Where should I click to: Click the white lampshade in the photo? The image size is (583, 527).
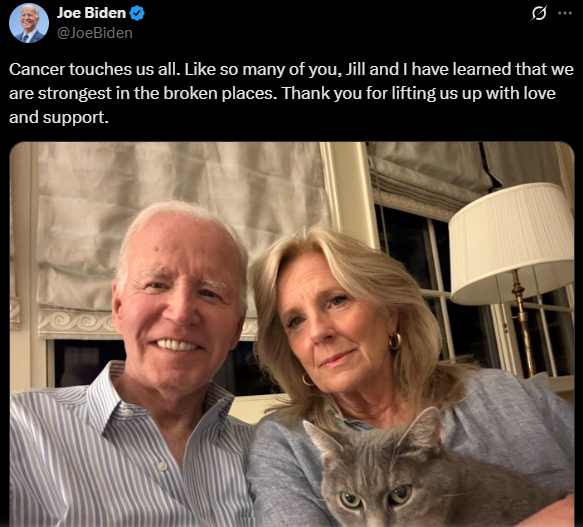pyautogui.click(x=511, y=244)
